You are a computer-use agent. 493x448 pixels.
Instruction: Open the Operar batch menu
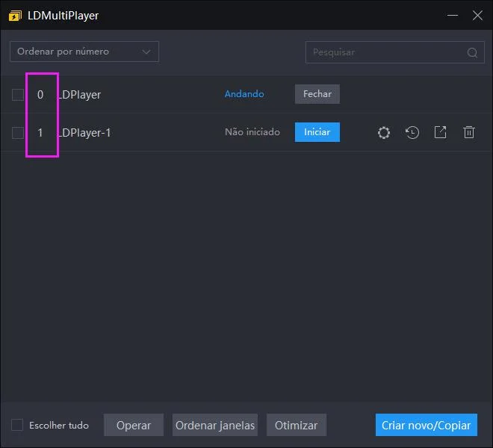pos(134,425)
